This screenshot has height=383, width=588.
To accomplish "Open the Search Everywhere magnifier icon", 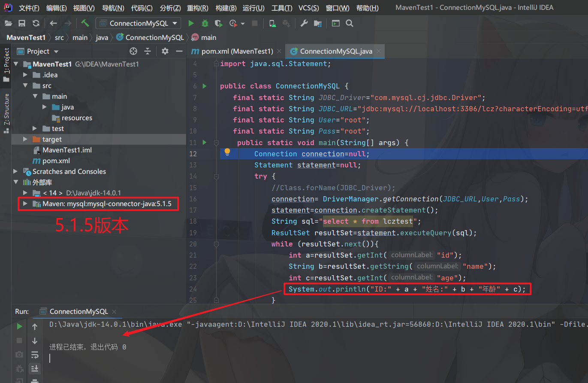I will click(x=349, y=23).
